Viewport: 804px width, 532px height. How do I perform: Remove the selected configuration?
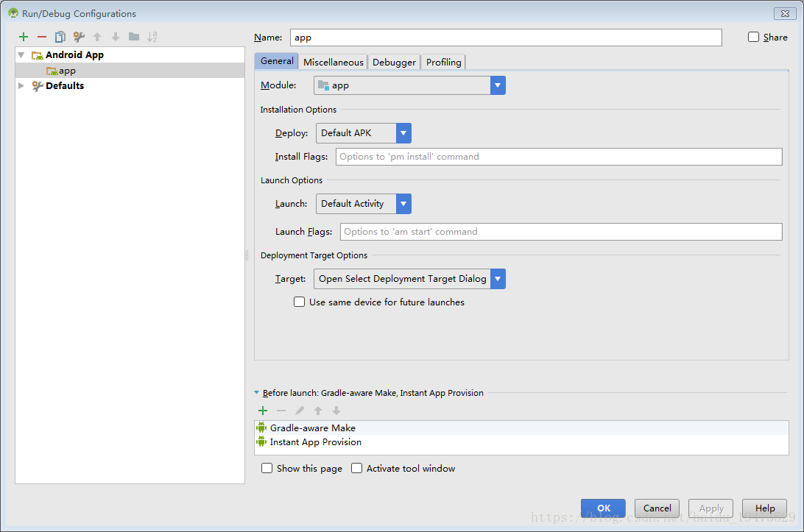pyautogui.click(x=42, y=36)
